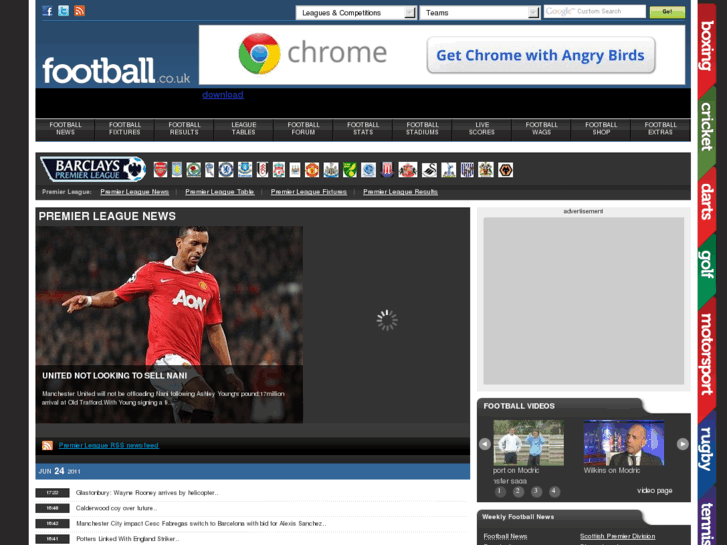Click RSS icon beside Premier League news feed
Viewport: 727px width, 545px height.
point(47,445)
